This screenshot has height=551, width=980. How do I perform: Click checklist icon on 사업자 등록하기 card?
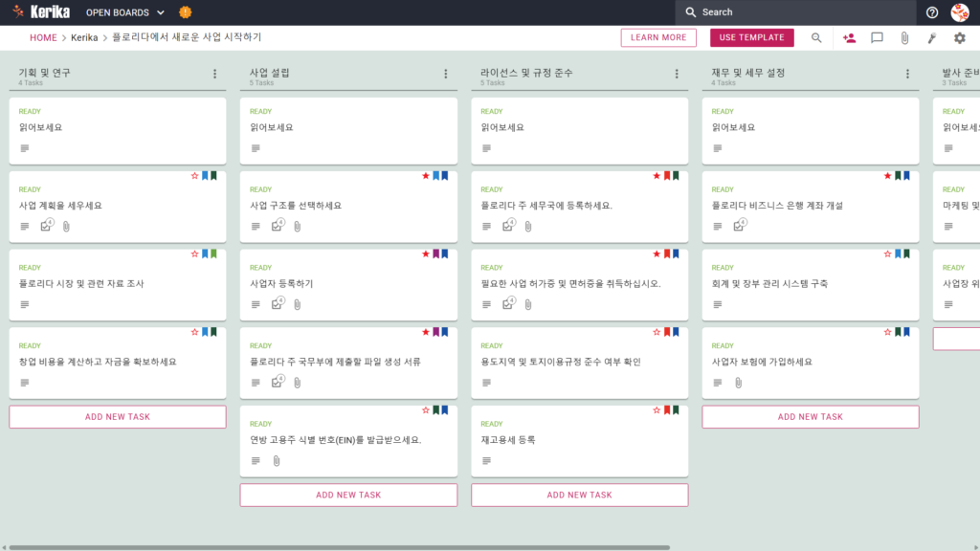pos(278,303)
